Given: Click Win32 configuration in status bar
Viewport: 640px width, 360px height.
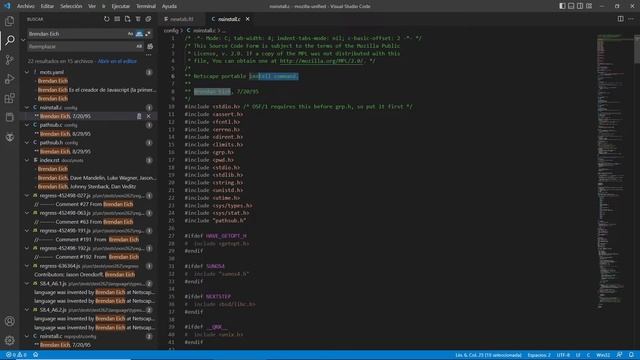Looking at the screenshot, I should 603,355.
